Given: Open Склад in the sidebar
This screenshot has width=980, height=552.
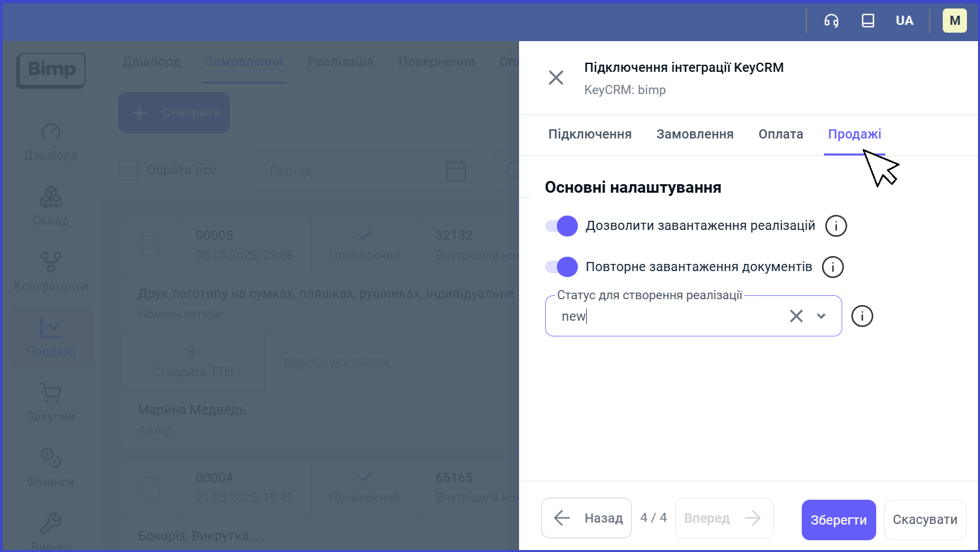Looking at the screenshot, I should coord(51,206).
